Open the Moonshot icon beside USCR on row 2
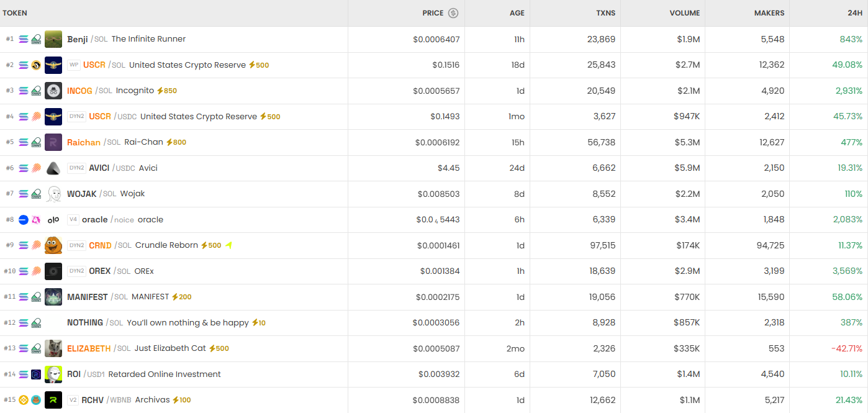 pyautogui.click(x=36, y=65)
